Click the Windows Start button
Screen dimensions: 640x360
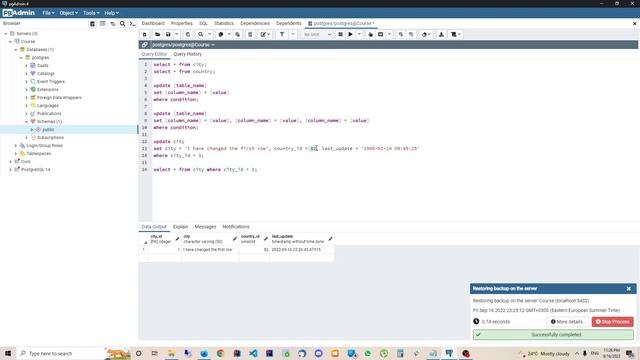pos(8,353)
